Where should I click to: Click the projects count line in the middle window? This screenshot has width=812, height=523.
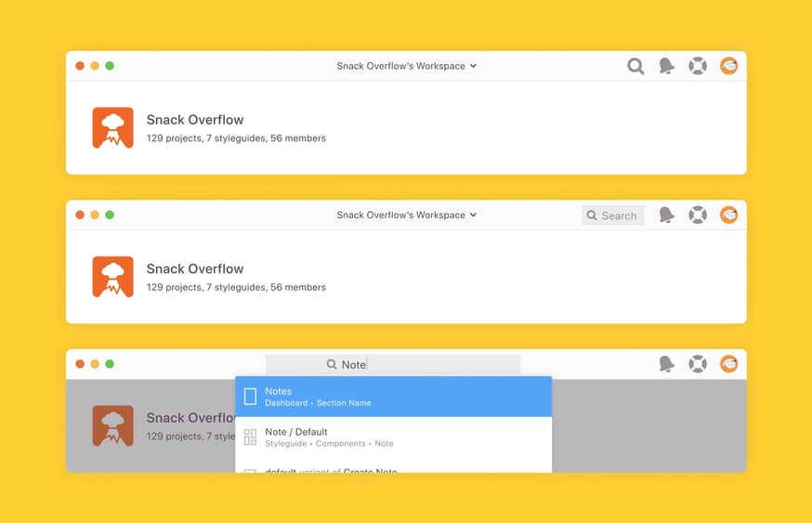[x=236, y=287]
